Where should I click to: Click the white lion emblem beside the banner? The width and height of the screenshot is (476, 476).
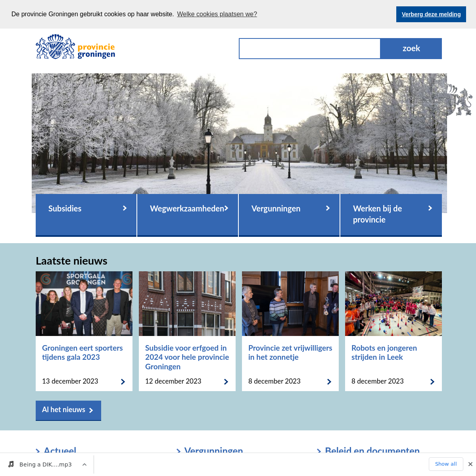(x=459, y=100)
